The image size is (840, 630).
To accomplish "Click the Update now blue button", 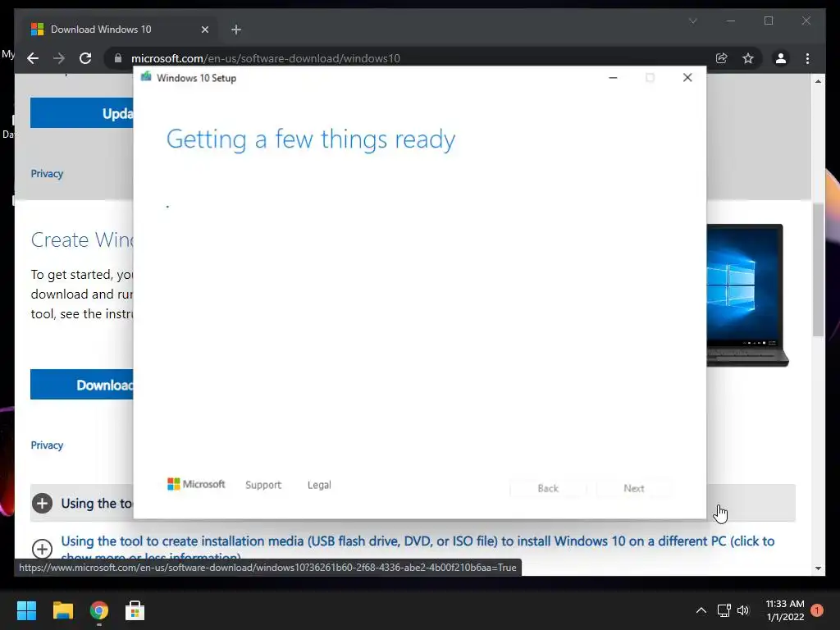I will [81, 113].
